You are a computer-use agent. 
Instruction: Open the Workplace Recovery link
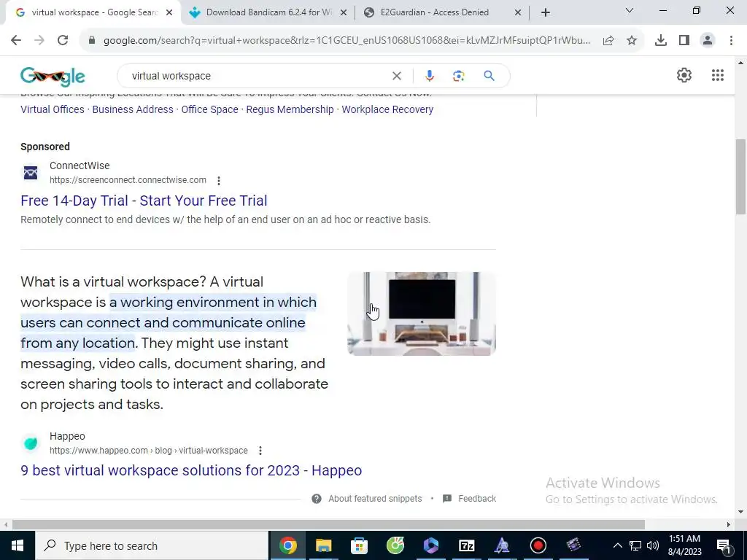388,109
